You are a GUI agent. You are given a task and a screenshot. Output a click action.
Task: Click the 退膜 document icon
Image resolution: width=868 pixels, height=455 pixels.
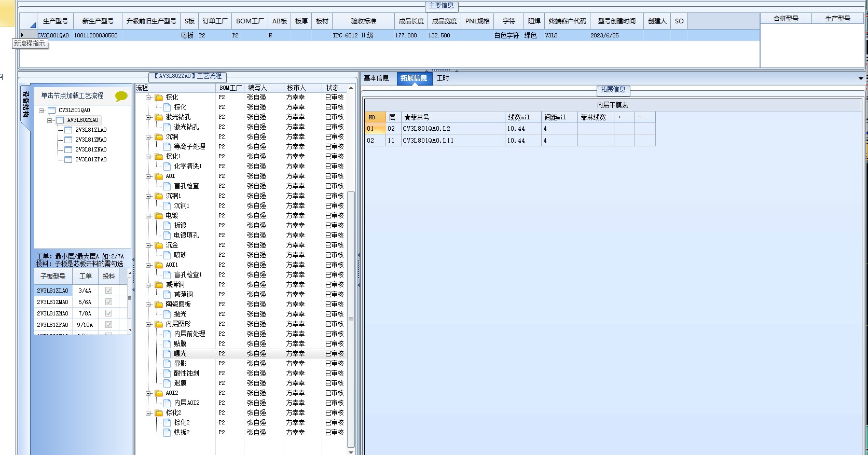point(167,383)
